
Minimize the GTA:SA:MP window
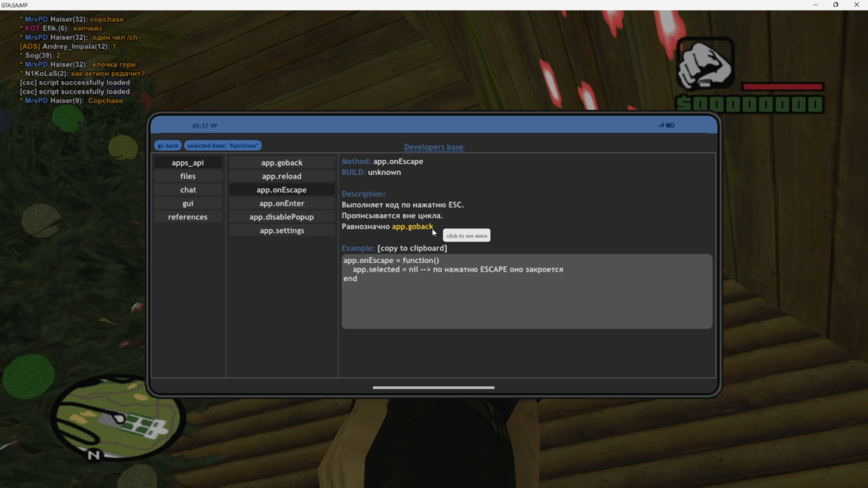click(816, 5)
